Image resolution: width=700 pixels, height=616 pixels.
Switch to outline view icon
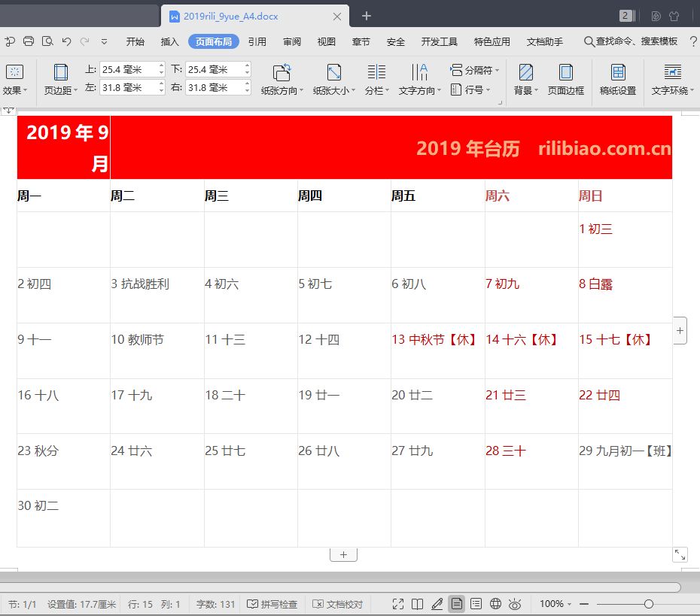coord(476,604)
